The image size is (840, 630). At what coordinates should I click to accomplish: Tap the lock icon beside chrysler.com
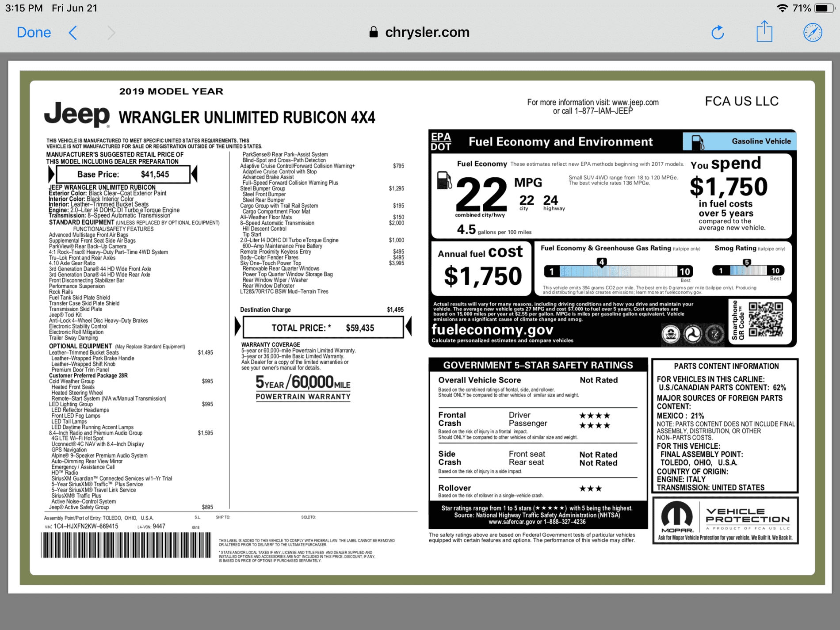pos(374,32)
